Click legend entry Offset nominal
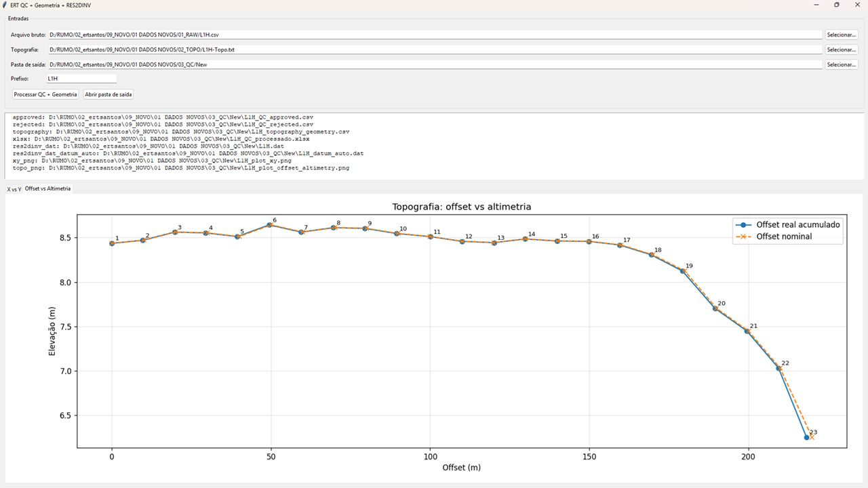868x488 pixels. [x=772, y=237]
